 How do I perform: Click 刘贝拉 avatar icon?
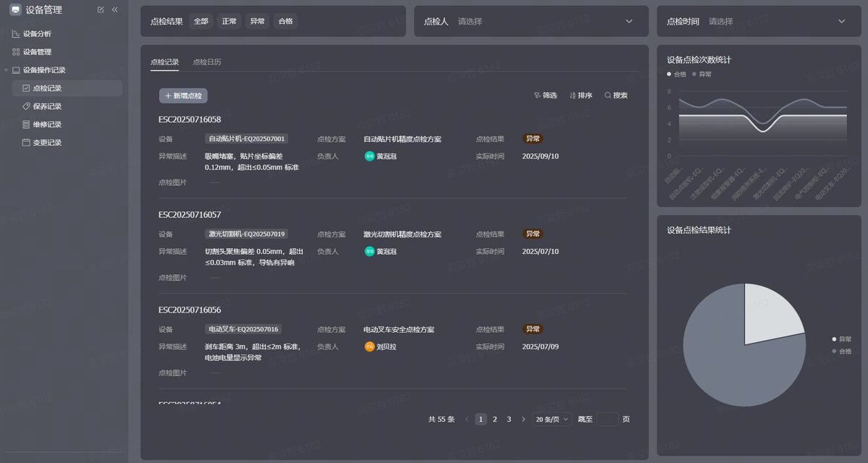tap(370, 347)
